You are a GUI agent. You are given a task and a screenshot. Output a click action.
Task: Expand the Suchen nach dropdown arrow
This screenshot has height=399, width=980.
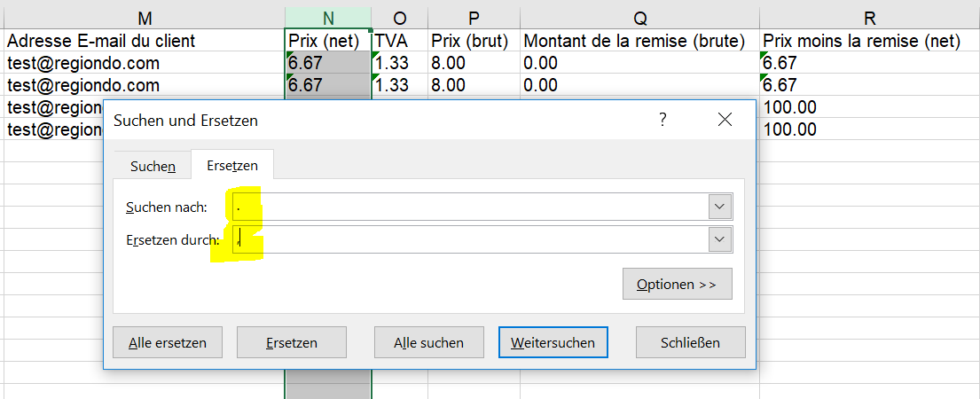point(720,207)
